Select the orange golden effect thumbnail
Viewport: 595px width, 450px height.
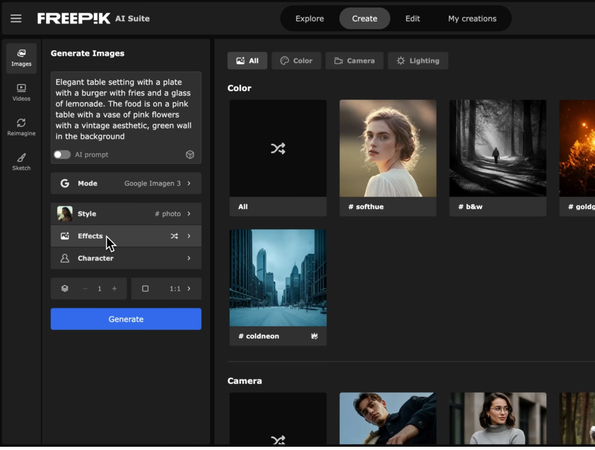point(577,148)
